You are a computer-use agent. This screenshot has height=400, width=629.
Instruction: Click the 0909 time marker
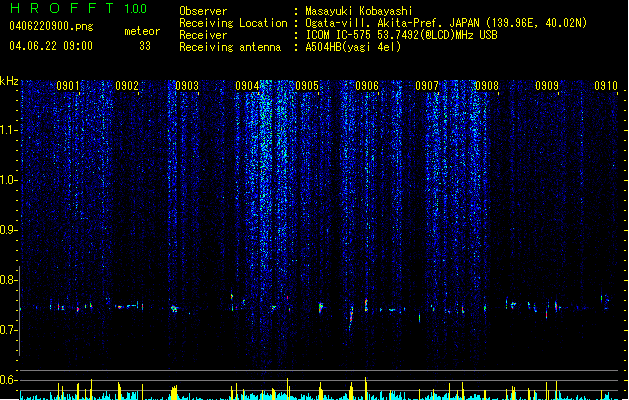coord(547,86)
